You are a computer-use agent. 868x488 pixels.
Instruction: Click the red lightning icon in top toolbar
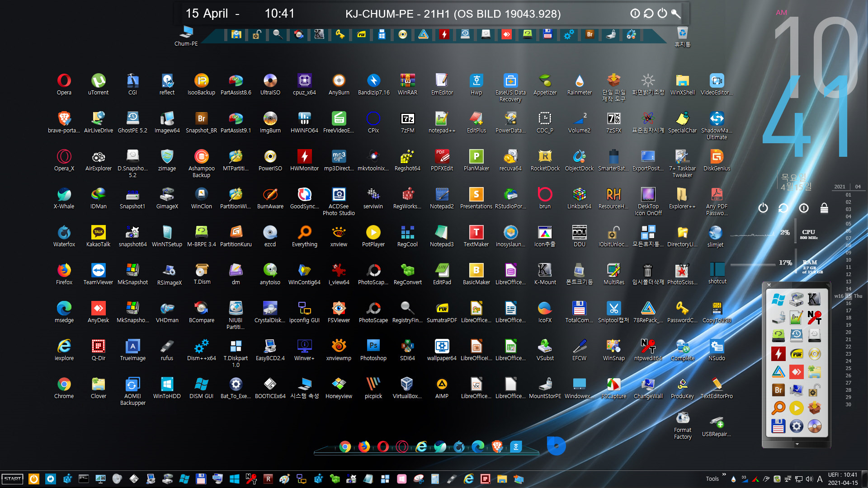(x=444, y=34)
